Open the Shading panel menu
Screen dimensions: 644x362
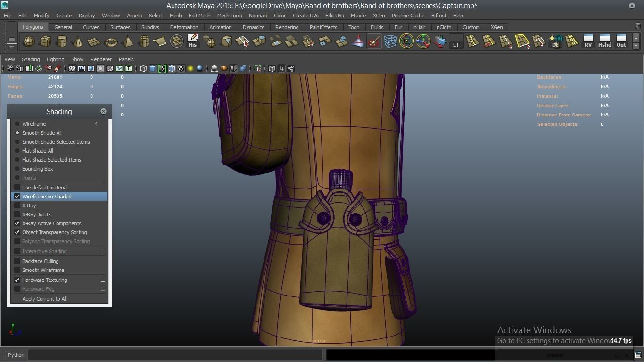31,59
